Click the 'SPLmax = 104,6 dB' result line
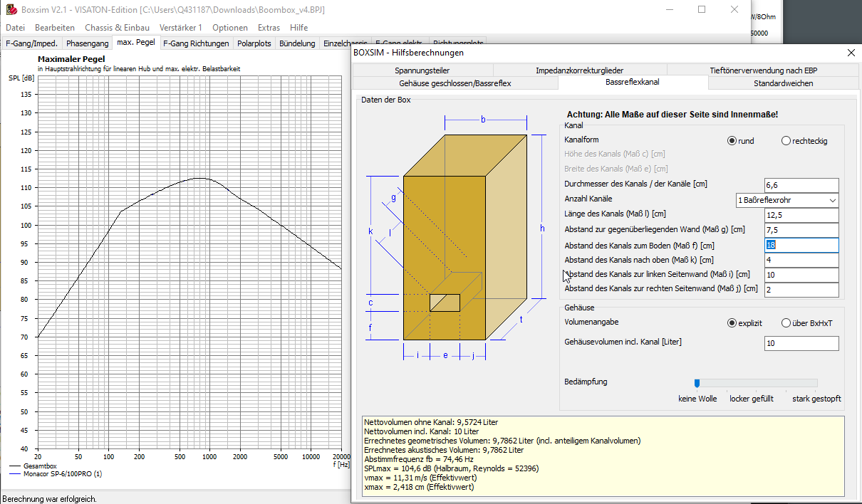Screen dimensions: 862x504 point(451,468)
